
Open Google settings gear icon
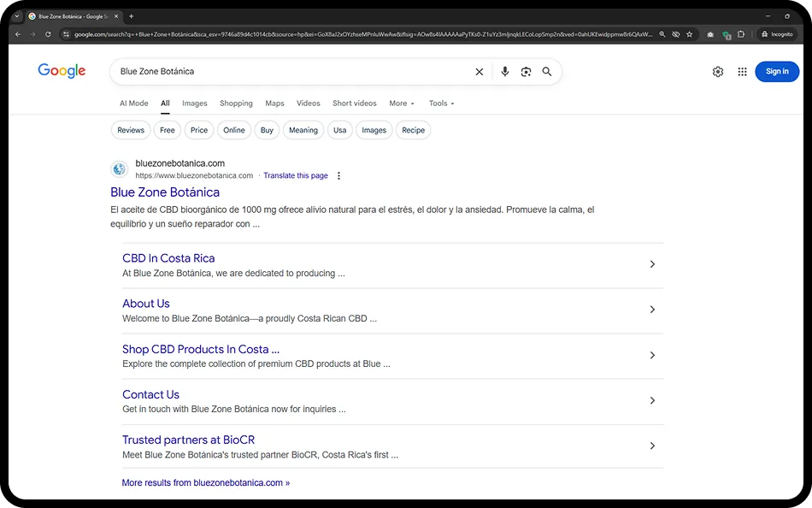[x=718, y=72]
